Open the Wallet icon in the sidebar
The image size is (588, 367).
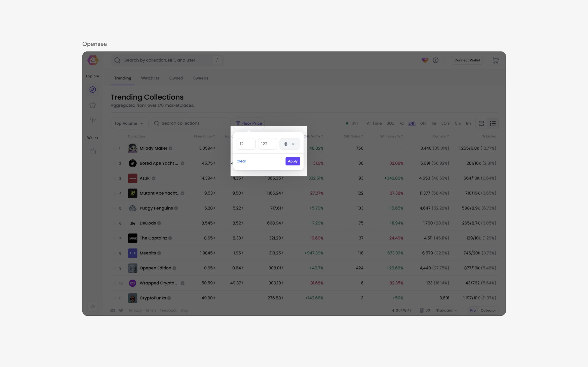93,151
